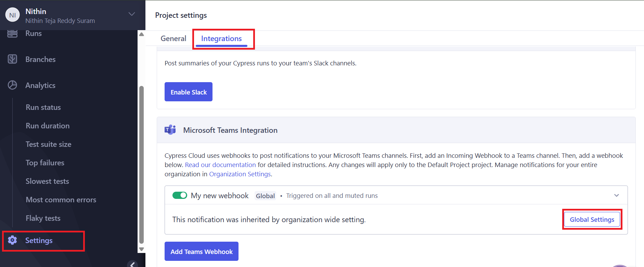Viewport: 644px width, 267px height.
Task: Click Add Teams Webhook button
Action: (202, 251)
